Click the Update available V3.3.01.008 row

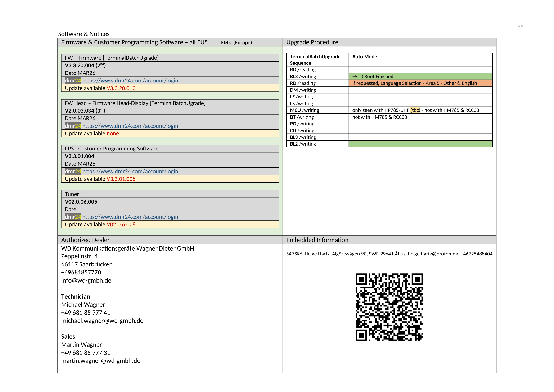pyautogui.click(x=170, y=179)
